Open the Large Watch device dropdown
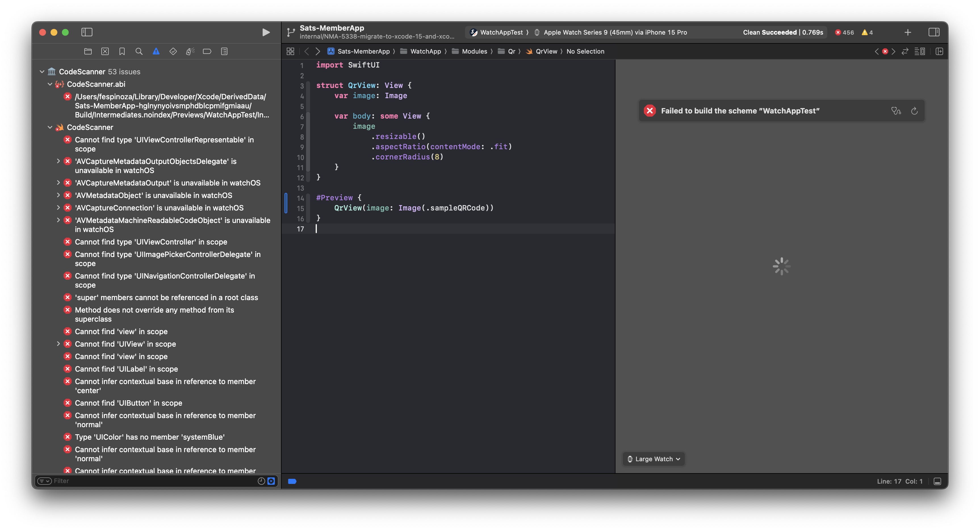 tap(654, 459)
